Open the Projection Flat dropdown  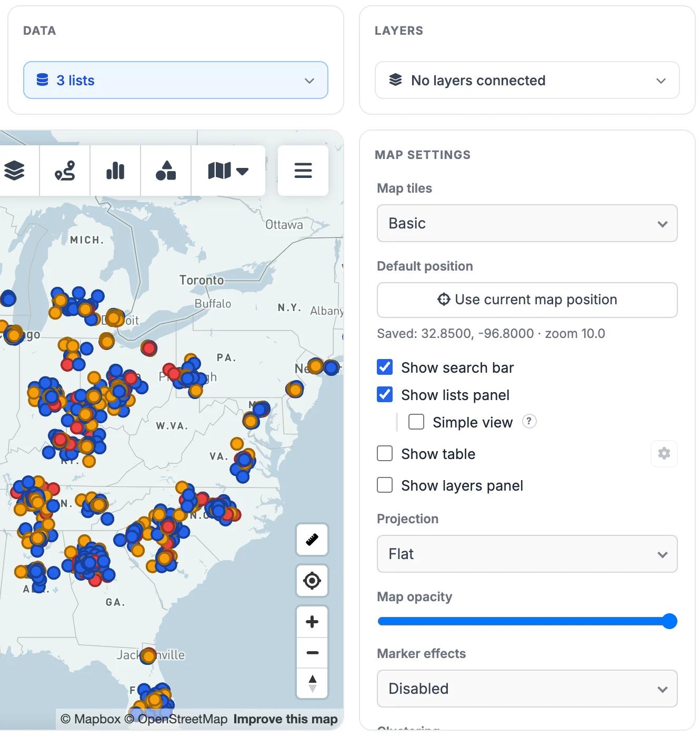pos(527,554)
